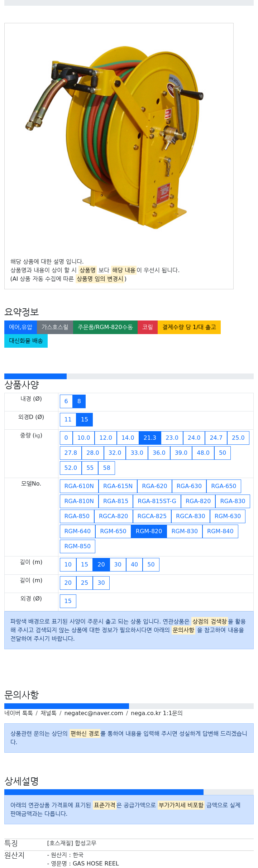Image resolution: width=258 pixels, height=868 pixels.
Task: Select outer diameter D option 11
Action: [x=68, y=419]
